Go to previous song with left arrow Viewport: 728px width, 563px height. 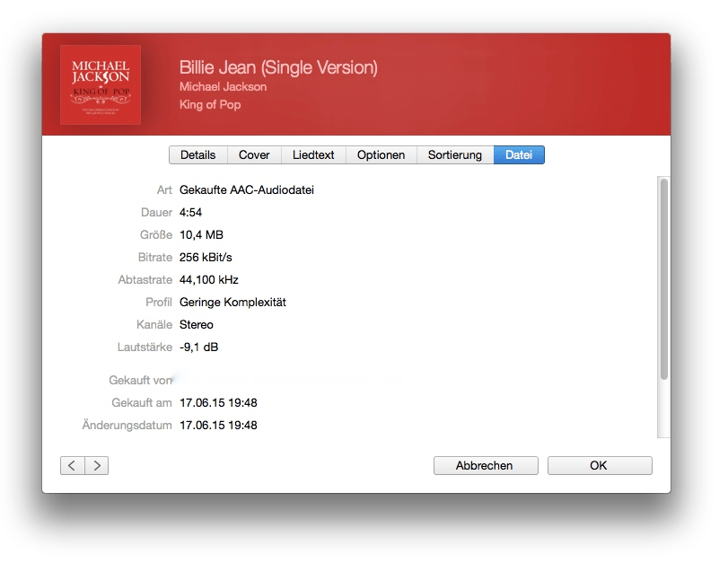tap(73, 465)
